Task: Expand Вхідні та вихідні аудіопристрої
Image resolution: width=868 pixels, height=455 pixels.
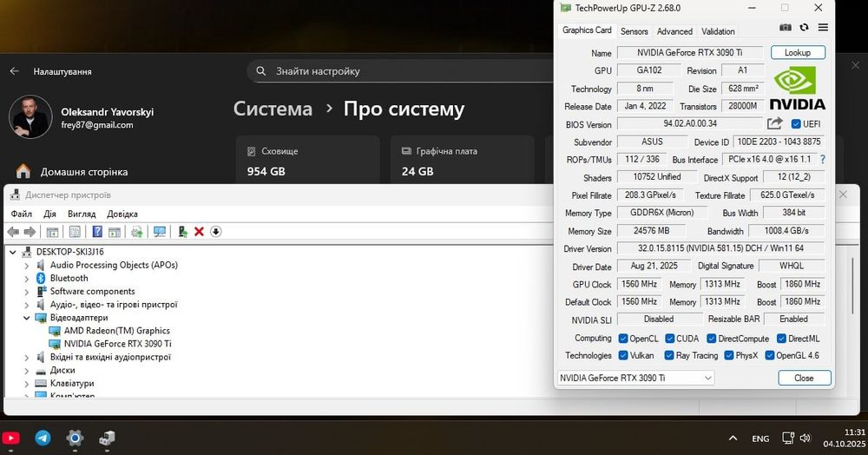Action: tap(27, 358)
